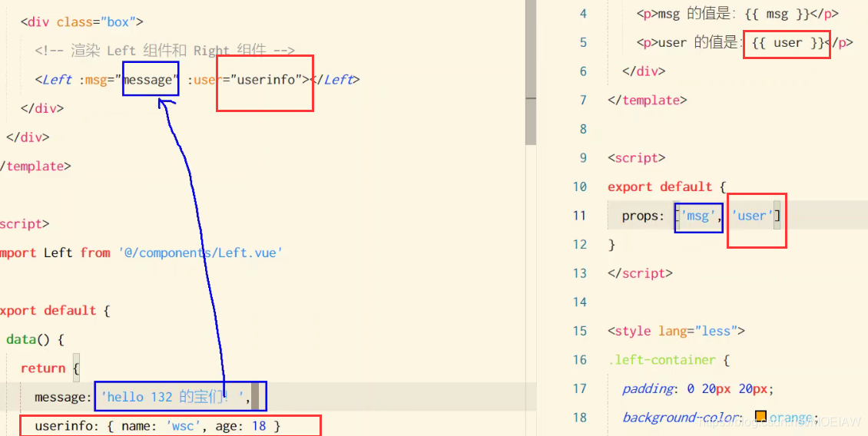Click the "message" binding value in the Left tag
Viewport: 868px width, 436px height.
(148, 80)
